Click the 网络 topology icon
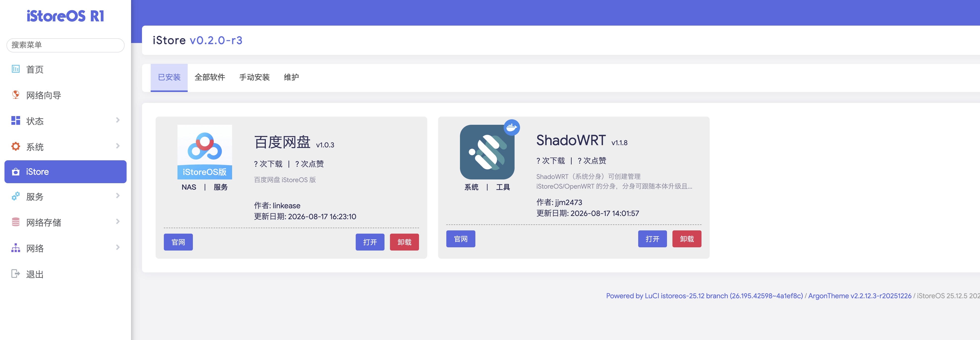The image size is (980, 340). pyautogui.click(x=16, y=248)
